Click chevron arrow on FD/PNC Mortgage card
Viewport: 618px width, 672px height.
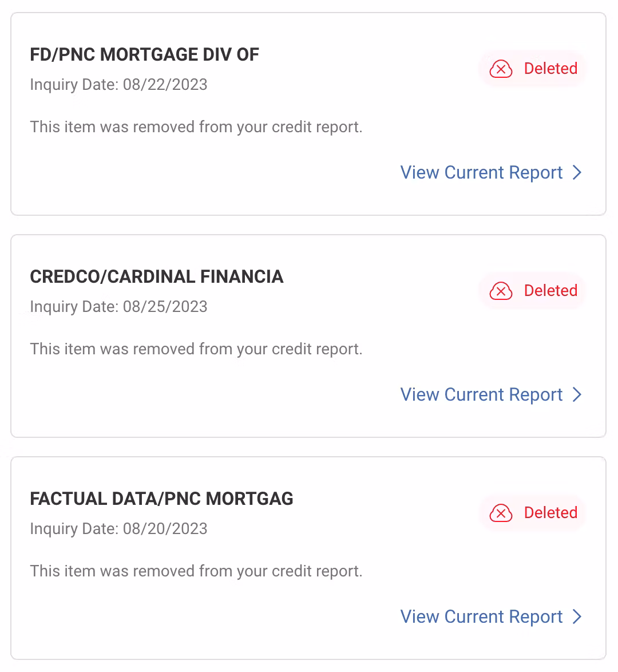pos(577,172)
